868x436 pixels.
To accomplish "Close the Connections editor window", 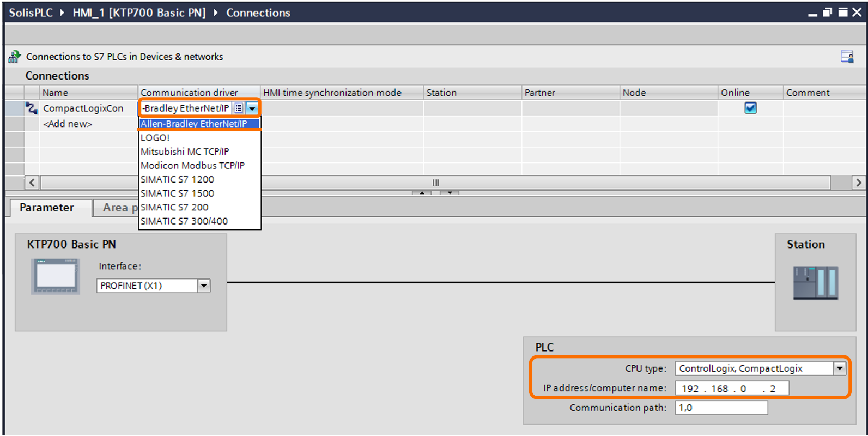I will pyautogui.click(x=858, y=13).
